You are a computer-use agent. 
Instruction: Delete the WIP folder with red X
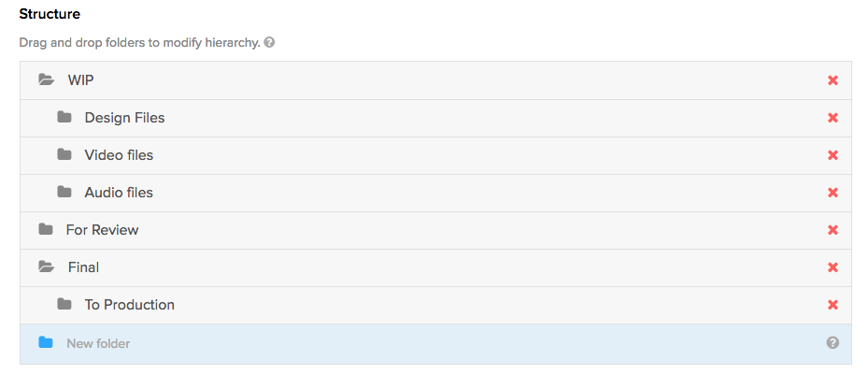(x=832, y=80)
